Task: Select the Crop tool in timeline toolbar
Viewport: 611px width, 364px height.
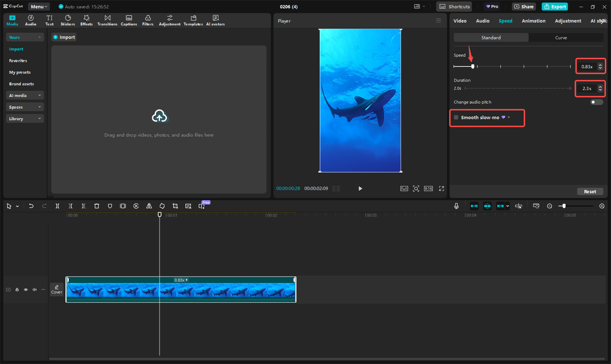Action: [175, 206]
